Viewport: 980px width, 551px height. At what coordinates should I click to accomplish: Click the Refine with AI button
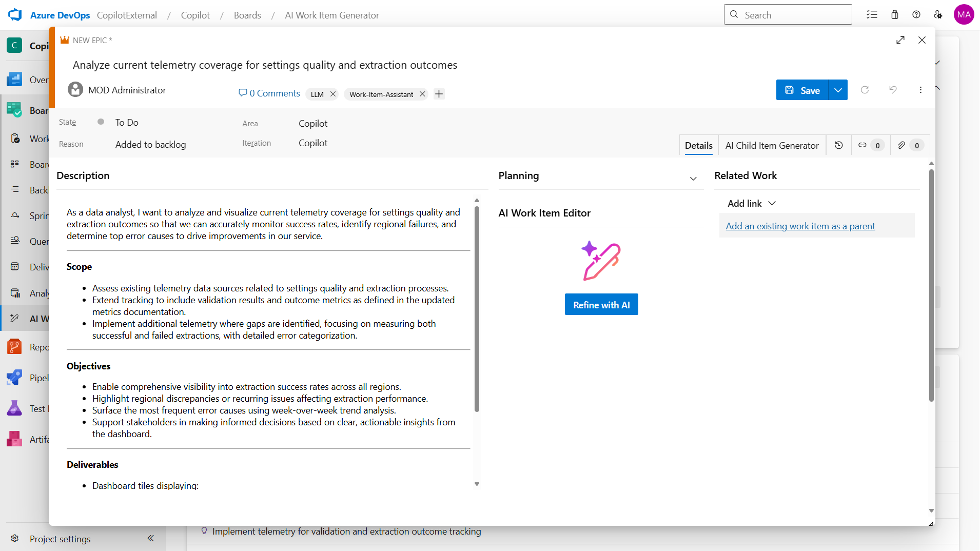pyautogui.click(x=601, y=305)
